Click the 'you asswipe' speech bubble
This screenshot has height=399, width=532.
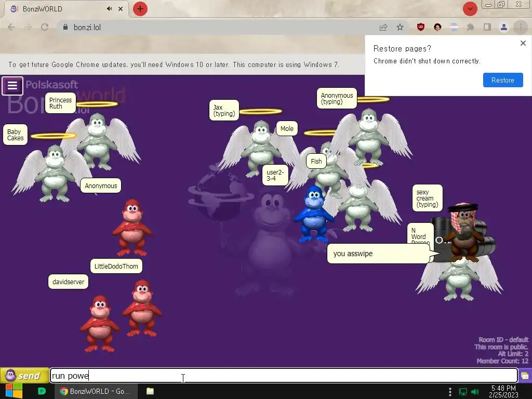tap(379, 254)
